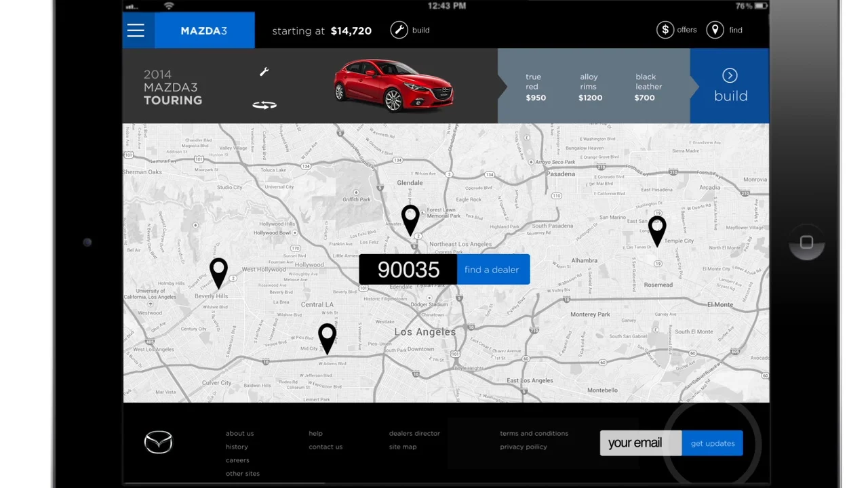This screenshot has width=868, height=488.
Task: Click the dealer pin near Mid City
Action: pyautogui.click(x=327, y=338)
